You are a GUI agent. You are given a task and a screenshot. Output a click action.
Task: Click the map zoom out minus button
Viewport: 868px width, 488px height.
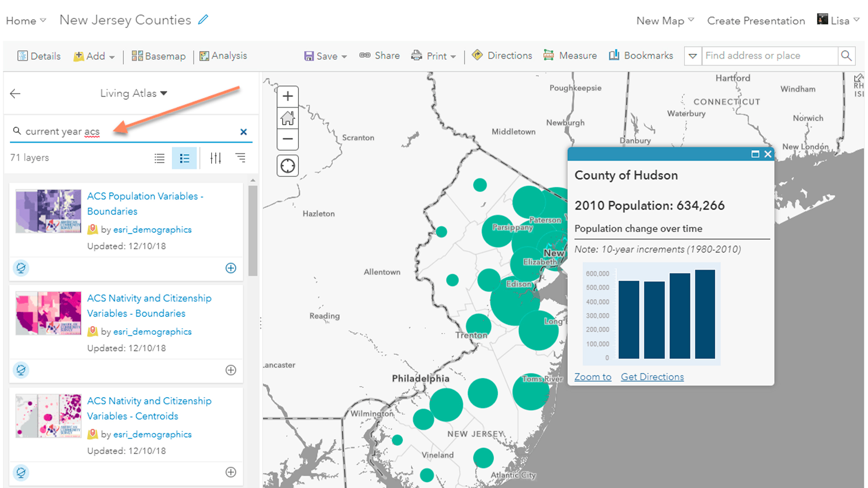288,139
